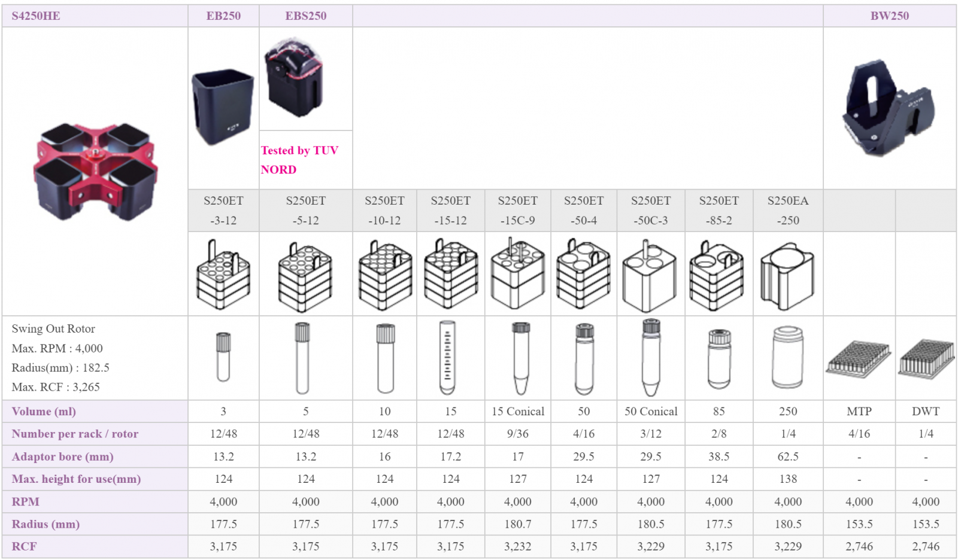Screen dimensions: 958x560
Task: Click the BW250 column header
Action: 890,16
